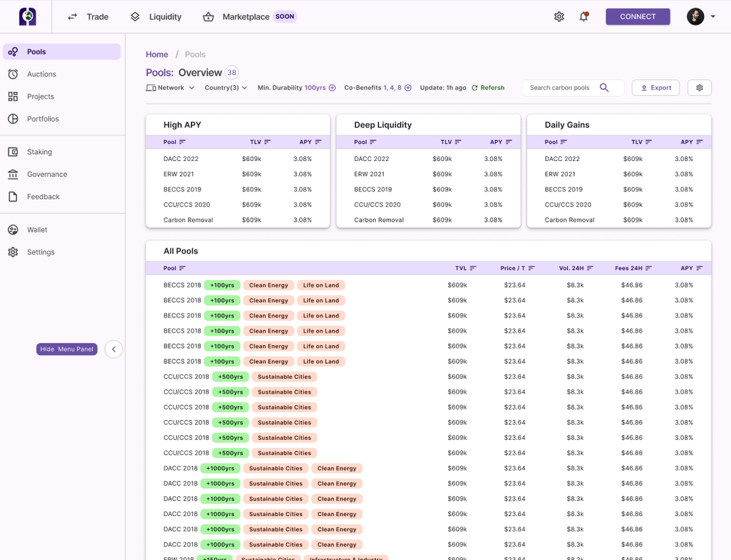Screen dimensions: 731x560
Task: Click the Pools breadcrumb text
Action: pyautogui.click(x=195, y=55)
